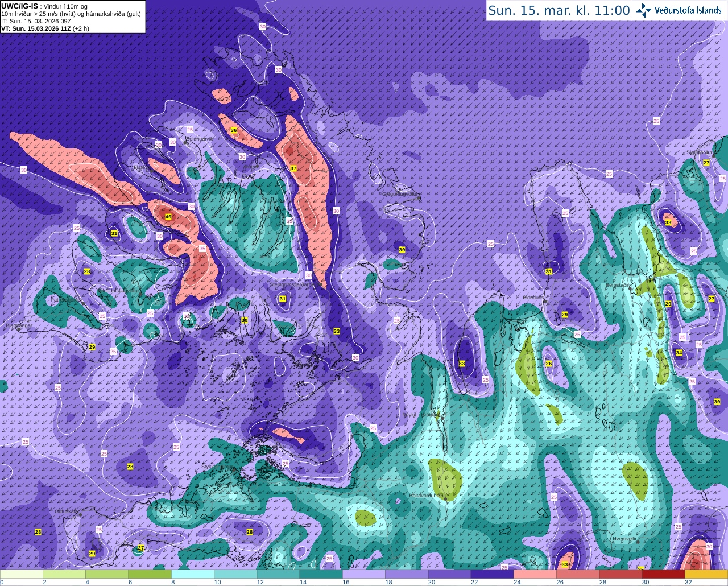Pick the pale lavender 16–18 legend swatch
This screenshot has height=586, width=728.
tap(363, 573)
